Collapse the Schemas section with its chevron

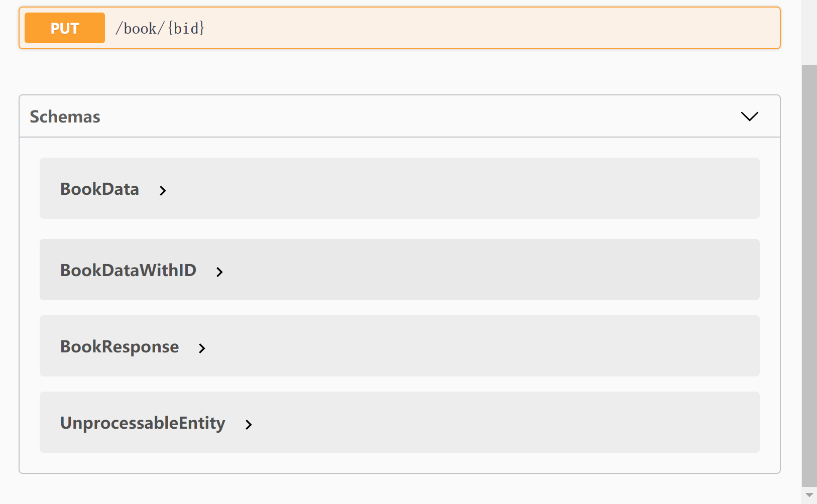[x=749, y=116]
